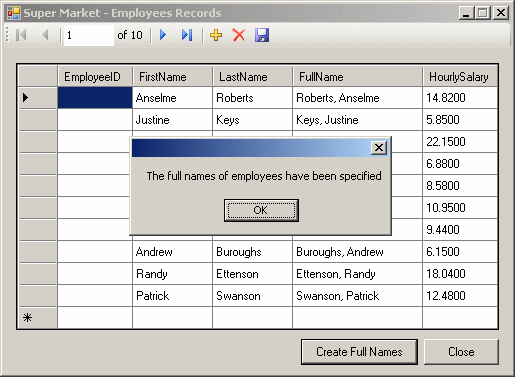This screenshot has height=377, width=515.
Task: Click the Super Market application title icon
Action: [14, 13]
